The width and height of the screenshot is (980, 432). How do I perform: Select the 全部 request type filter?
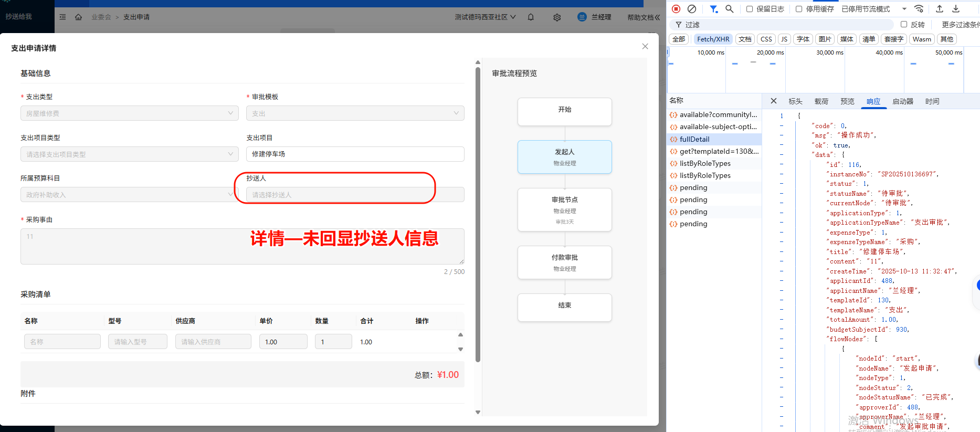[679, 39]
